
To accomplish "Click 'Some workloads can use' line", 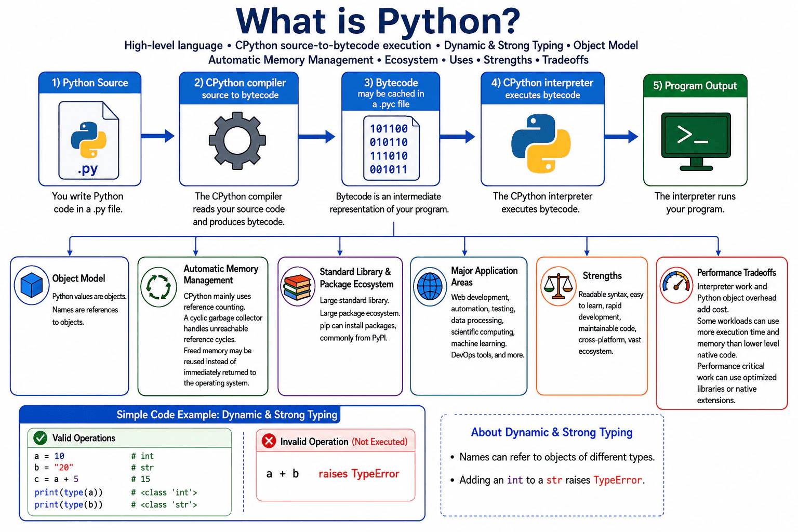I will pos(738,321).
